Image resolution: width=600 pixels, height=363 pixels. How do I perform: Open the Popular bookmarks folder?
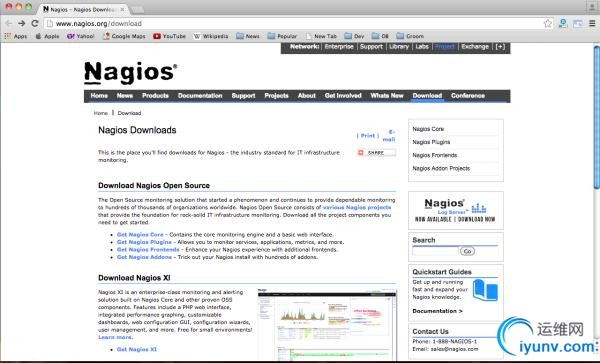282,36
